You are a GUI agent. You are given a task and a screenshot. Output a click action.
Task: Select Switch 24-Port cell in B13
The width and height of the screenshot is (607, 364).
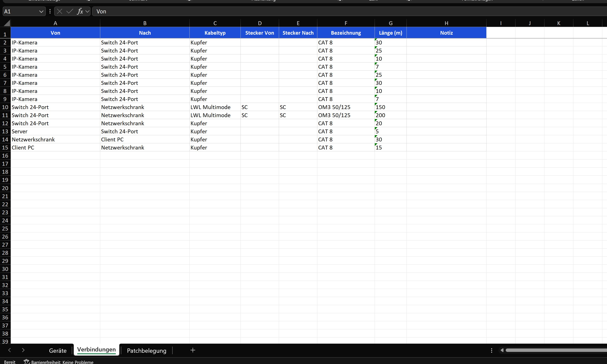coord(145,131)
